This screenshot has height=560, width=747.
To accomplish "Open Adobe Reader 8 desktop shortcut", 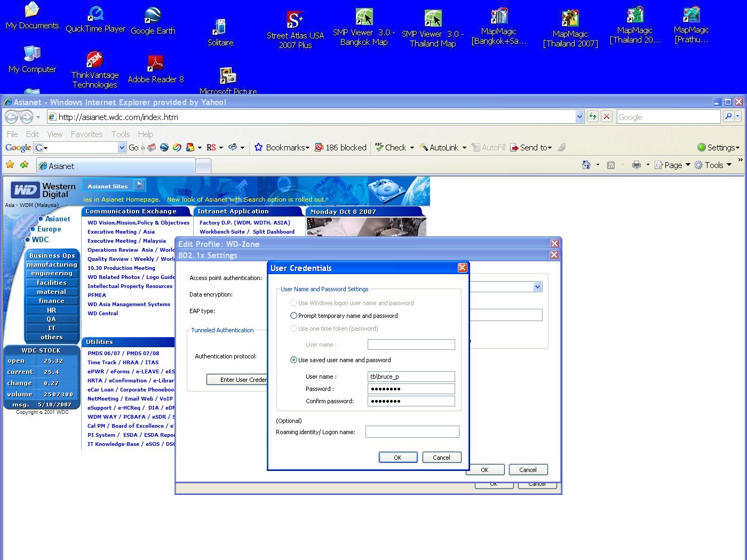I will pyautogui.click(x=156, y=69).
